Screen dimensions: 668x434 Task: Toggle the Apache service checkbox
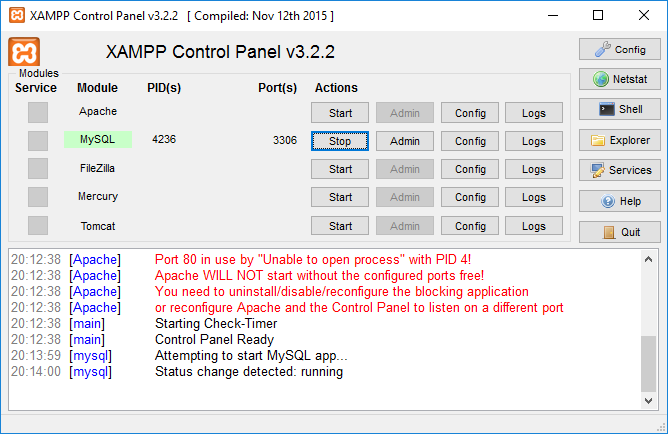pos(37,112)
